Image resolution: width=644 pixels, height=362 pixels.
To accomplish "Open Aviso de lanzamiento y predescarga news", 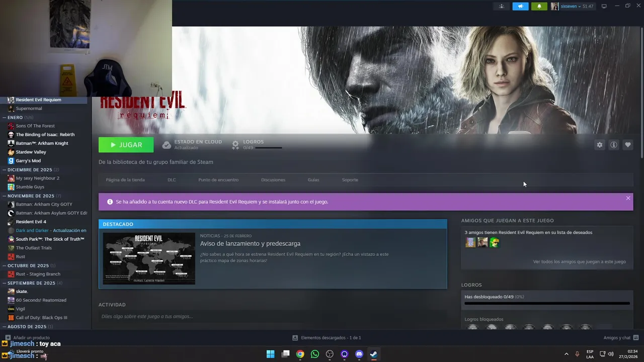I will click(x=250, y=243).
